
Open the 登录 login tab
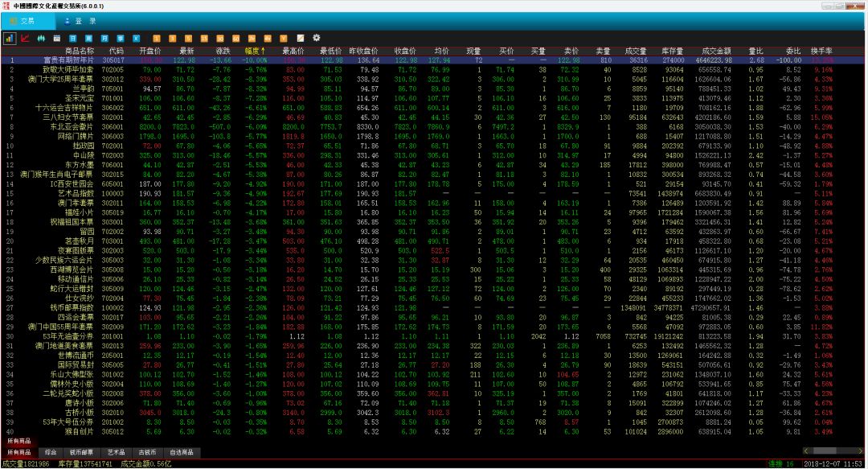click(x=81, y=21)
